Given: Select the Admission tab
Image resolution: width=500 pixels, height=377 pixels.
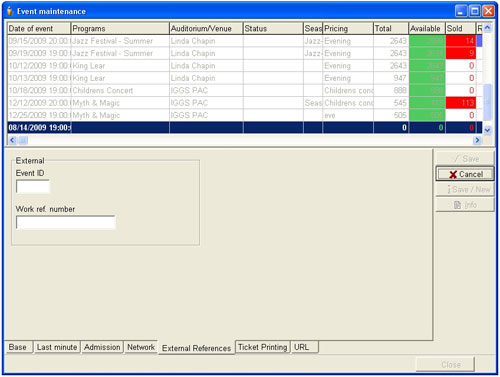Looking at the screenshot, I should point(102,347).
